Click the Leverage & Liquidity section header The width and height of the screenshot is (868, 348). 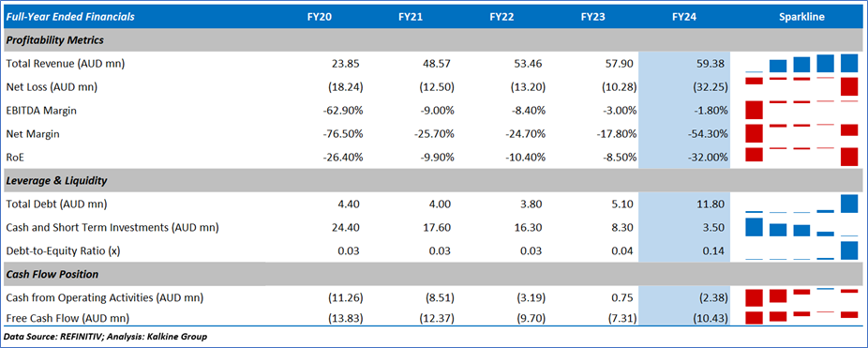56,181
